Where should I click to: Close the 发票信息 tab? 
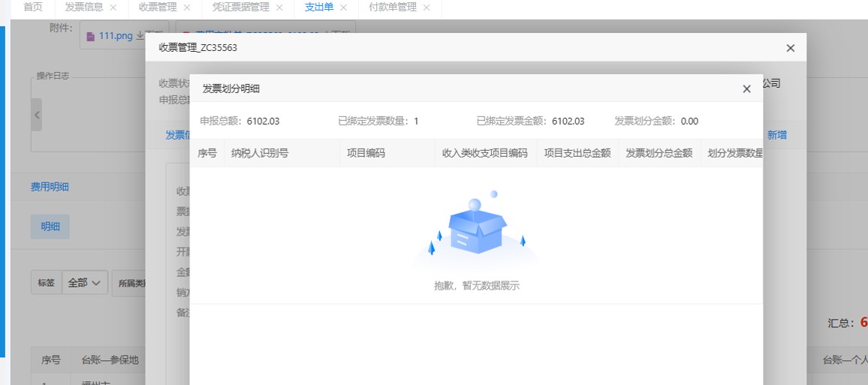(x=113, y=8)
